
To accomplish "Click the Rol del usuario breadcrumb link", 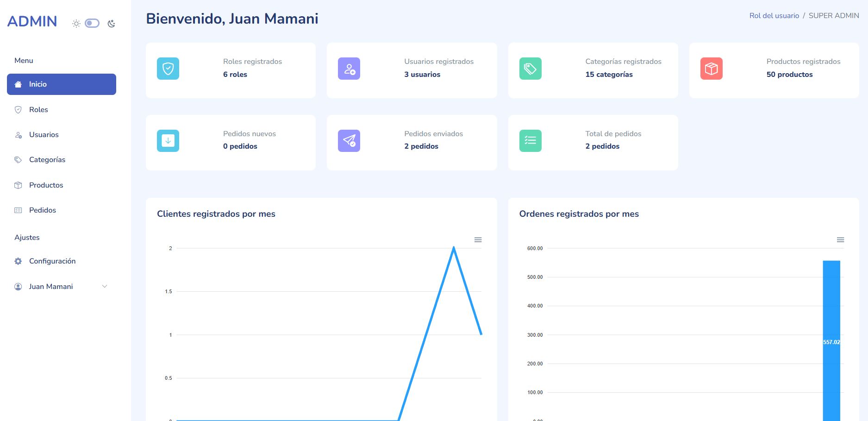I will point(774,16).
